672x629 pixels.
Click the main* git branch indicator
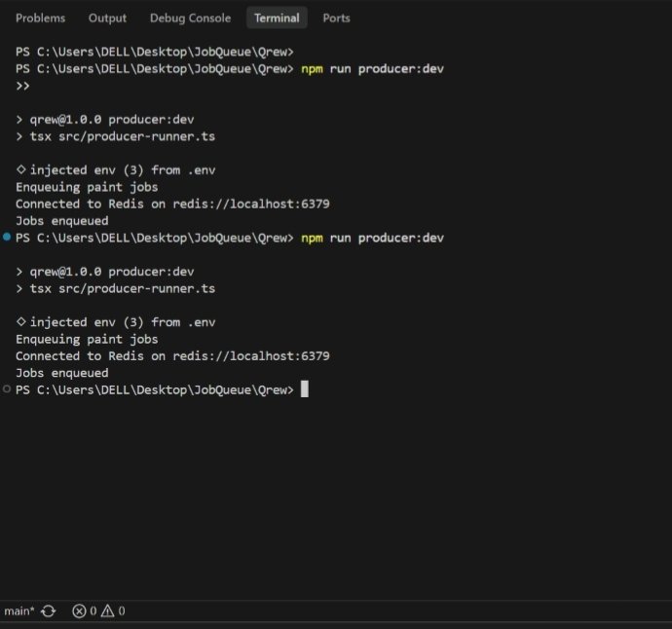(19, 610)
